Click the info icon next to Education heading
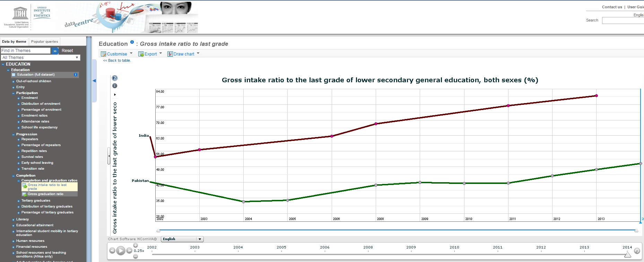The image size is (644, 262). coord(132,42)
